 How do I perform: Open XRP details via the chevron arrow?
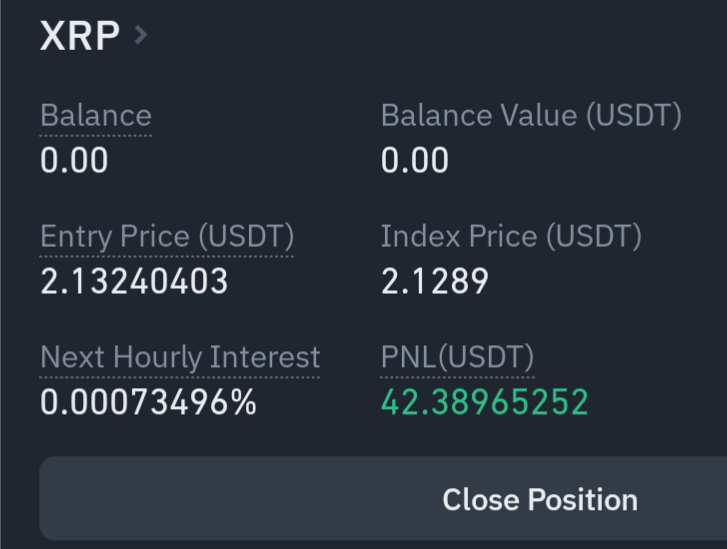(141, 36)
